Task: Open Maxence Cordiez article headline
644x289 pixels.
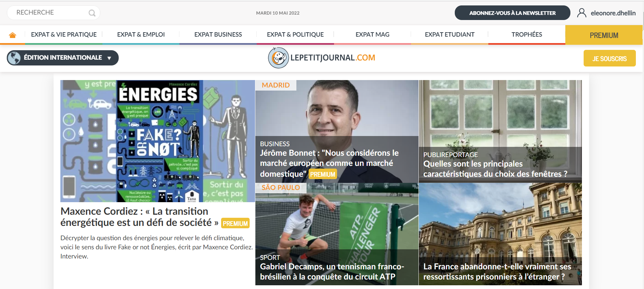Action: pos(139,217)
